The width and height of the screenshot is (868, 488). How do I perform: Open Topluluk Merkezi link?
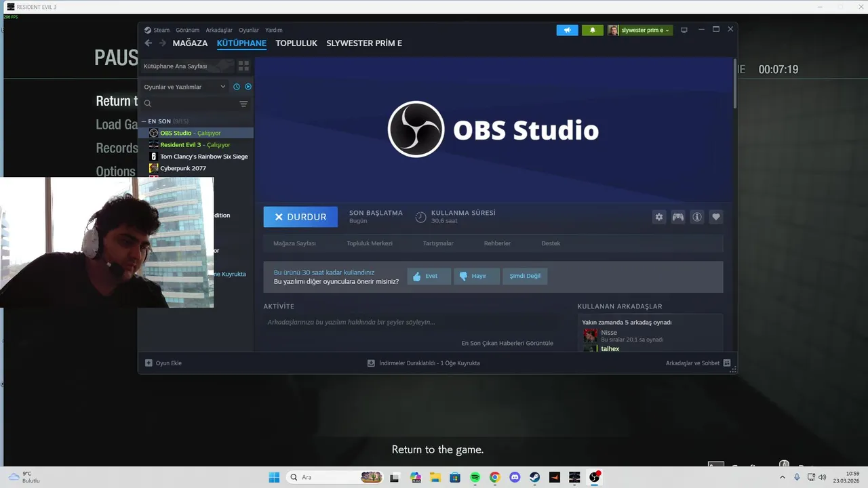click(370, 243)
